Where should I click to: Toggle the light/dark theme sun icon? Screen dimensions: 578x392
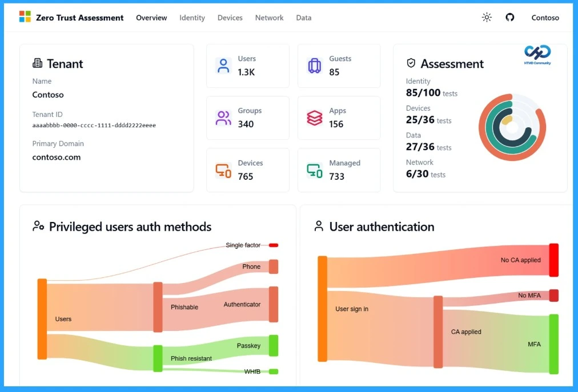[x=487, y=17]
